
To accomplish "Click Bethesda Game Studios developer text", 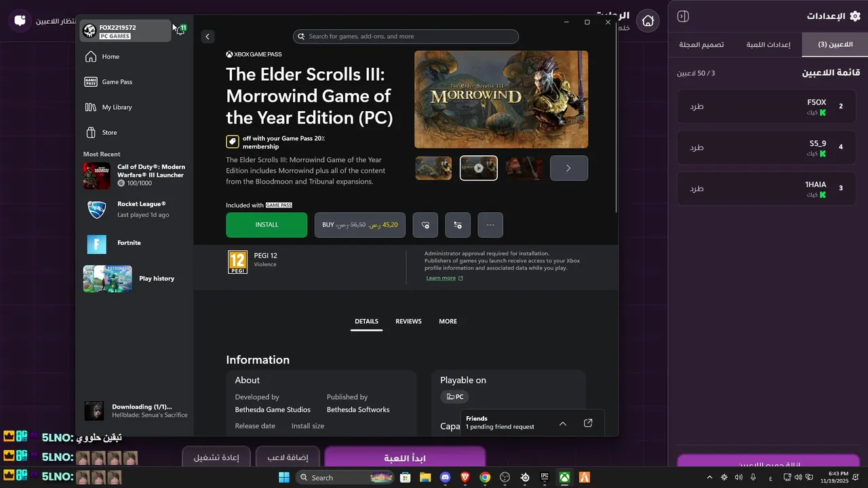I will coord(273,410).
